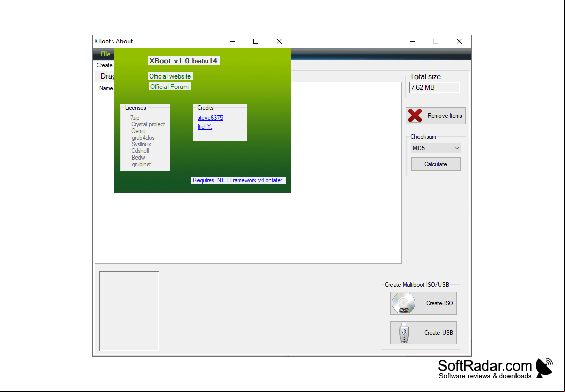Minimize the About dialog

click(233, 41)
